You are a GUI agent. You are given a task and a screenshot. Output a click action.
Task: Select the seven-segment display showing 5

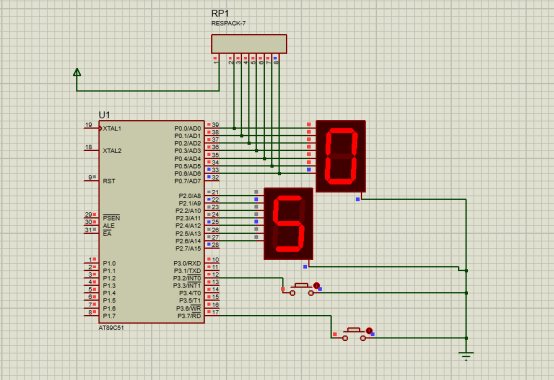tap(288, 224)
